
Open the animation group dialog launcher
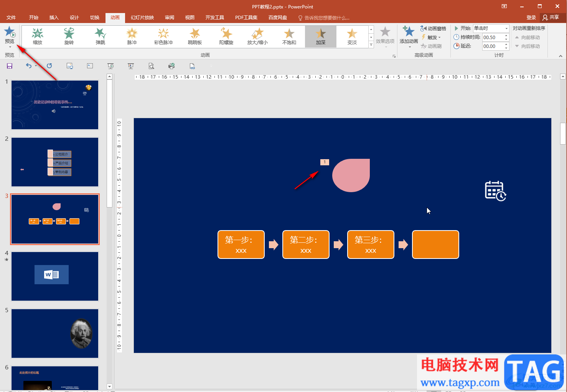(394, 56)
